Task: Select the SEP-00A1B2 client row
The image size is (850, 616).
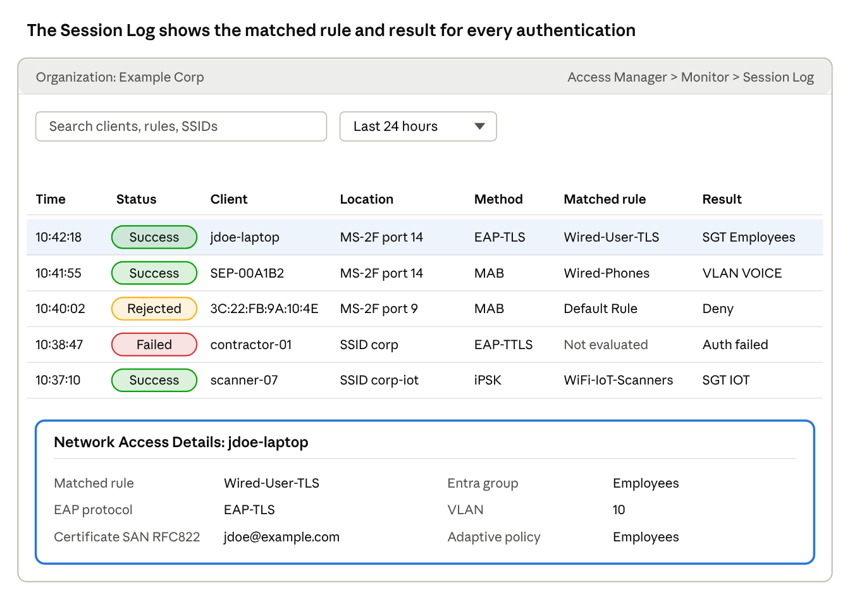Action: (425, 273)
